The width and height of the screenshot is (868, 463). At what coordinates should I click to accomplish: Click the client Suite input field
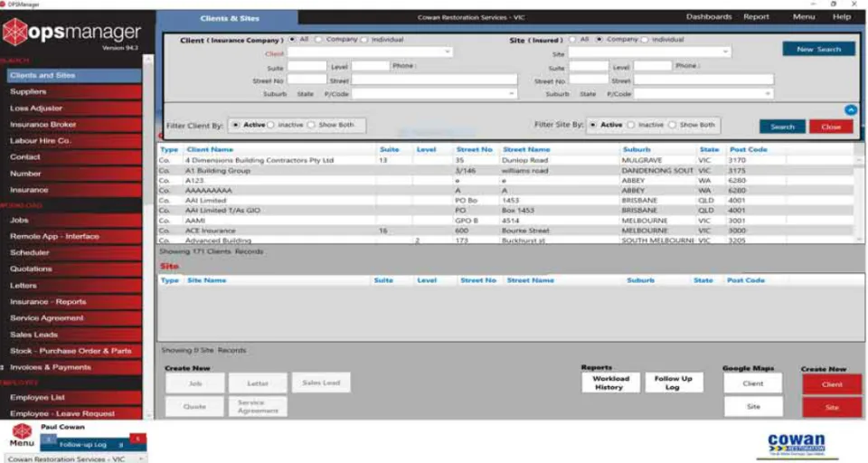tap(307, 66)
